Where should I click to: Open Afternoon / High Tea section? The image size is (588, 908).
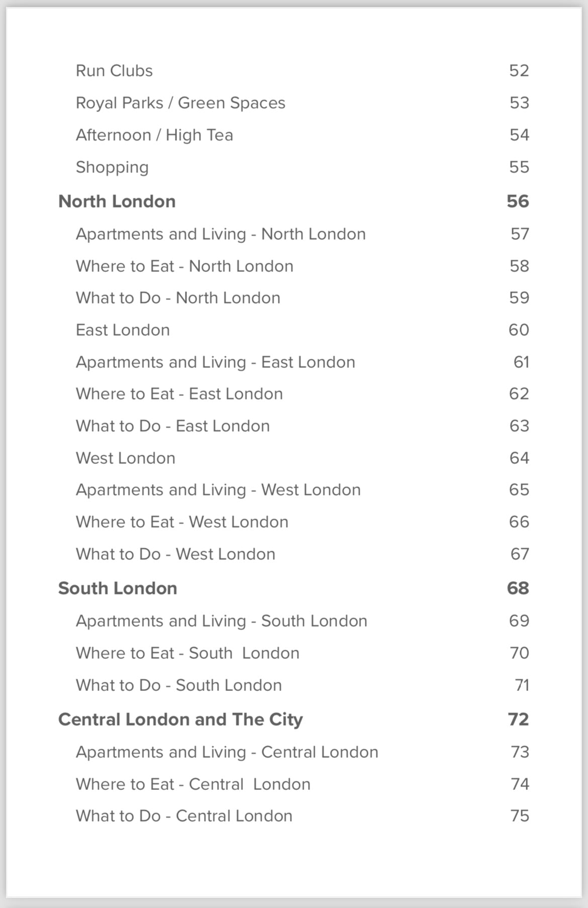(154, 135)
